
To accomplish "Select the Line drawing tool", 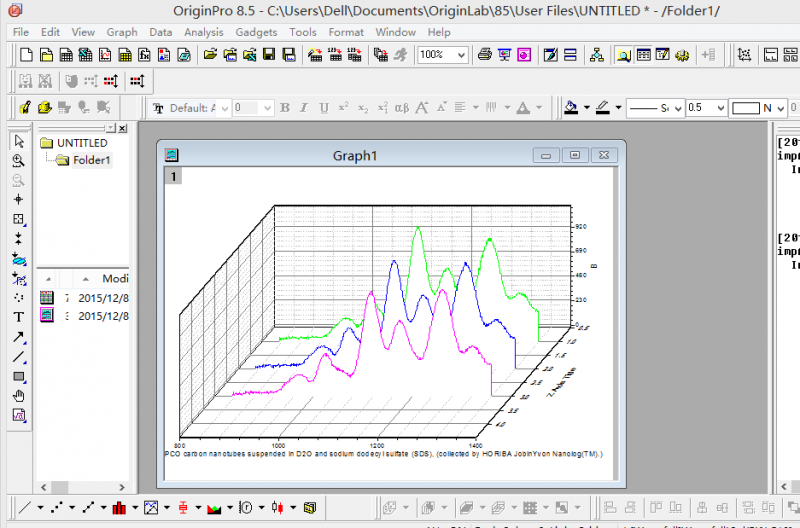I will click(x=19, y=357).
